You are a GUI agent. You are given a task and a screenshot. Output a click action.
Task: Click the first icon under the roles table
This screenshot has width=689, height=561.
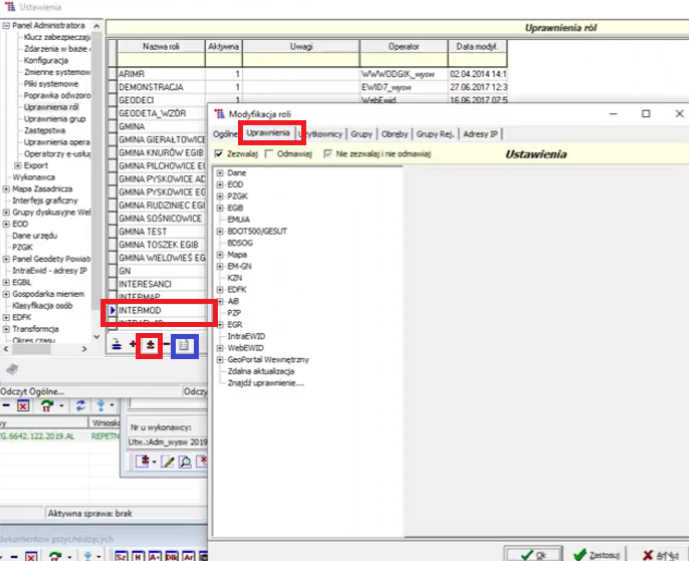coord(116,345)
